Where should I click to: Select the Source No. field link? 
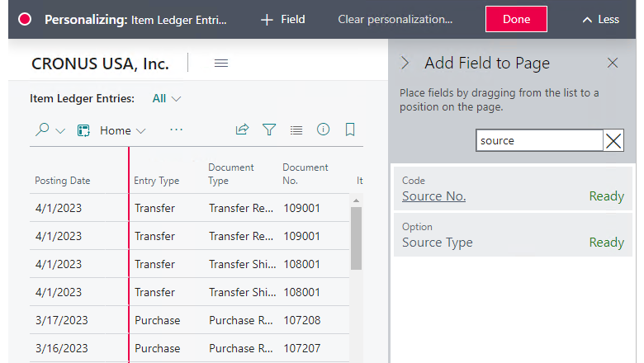[433, 196]
